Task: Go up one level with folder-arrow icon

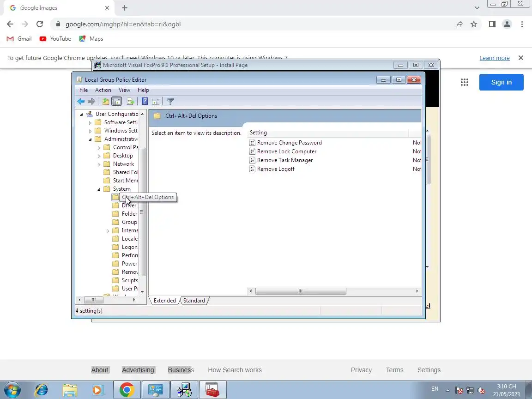Action: 105,102
